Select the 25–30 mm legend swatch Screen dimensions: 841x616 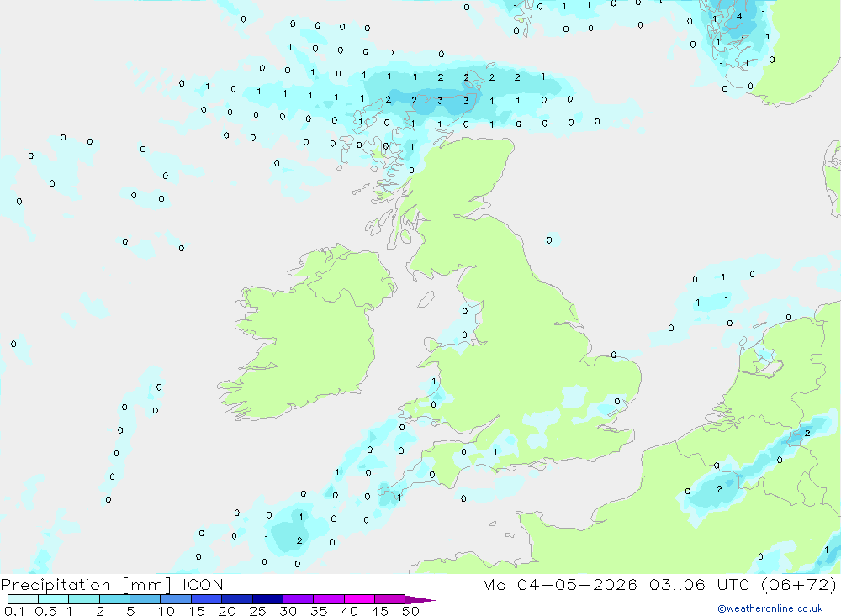point(267,599)
